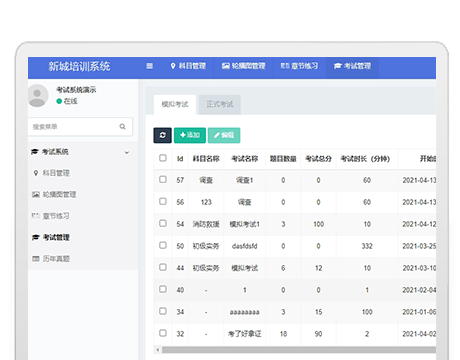Select checkbox for row Id 57
Image resolution: width=460 pixels, height=360 pixels.
coord(163,180)
